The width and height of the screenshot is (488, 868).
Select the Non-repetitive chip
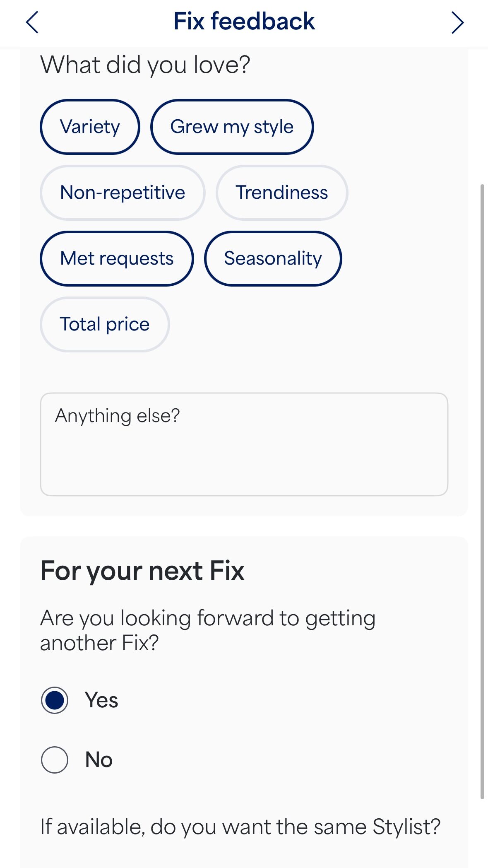tap(123, 193)
